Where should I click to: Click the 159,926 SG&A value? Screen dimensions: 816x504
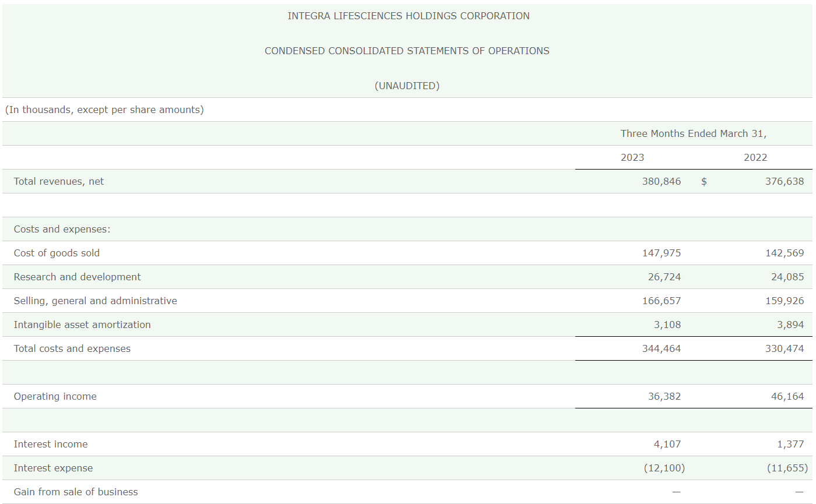click(785, 301)
